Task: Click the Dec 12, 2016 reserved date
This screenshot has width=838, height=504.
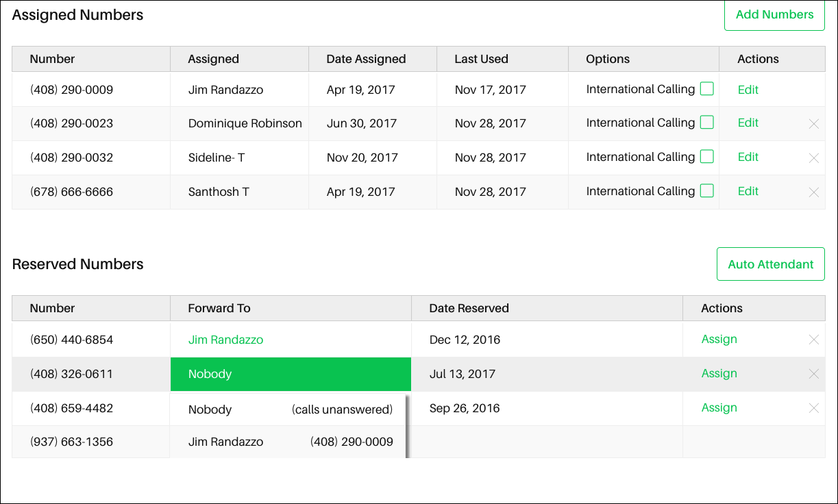Action: point(465,340)
